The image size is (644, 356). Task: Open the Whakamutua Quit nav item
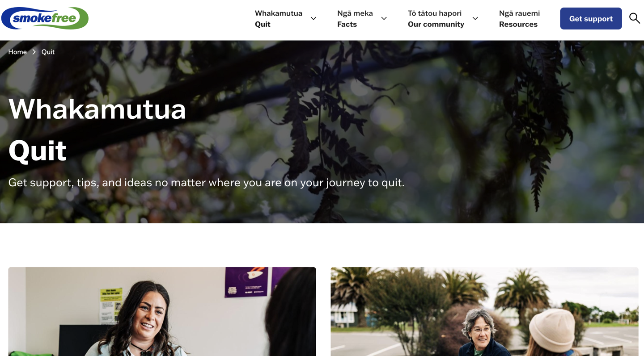pyautogui.click(x=279, y=19)
